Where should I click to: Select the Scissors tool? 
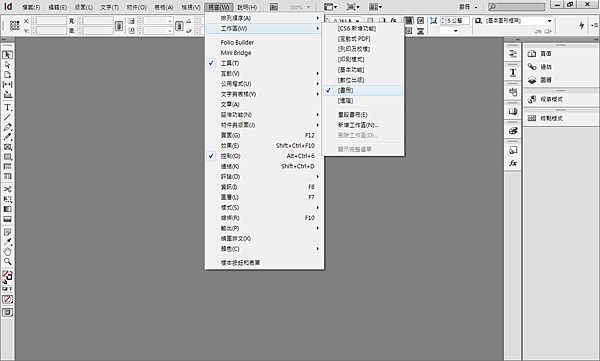[7, 189]
